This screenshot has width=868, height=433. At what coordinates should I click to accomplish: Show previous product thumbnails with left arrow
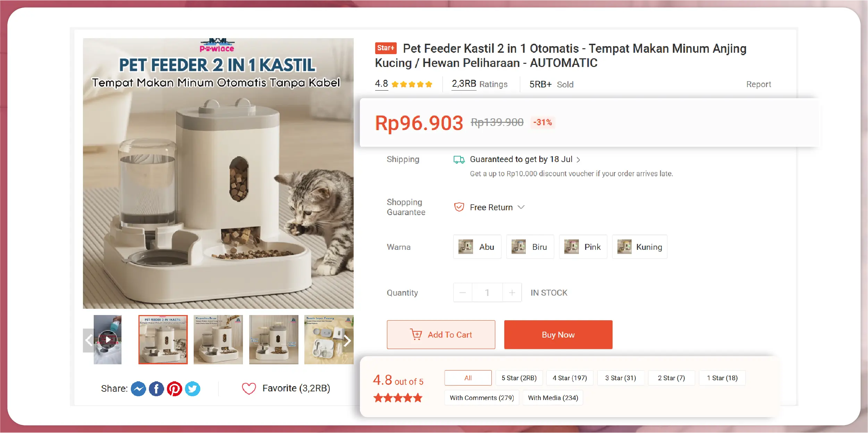89,340
